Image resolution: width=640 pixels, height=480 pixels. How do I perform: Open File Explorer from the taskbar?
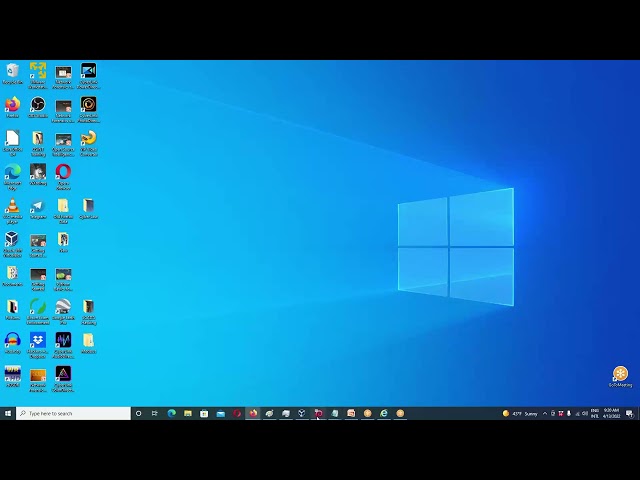[188, 413]
